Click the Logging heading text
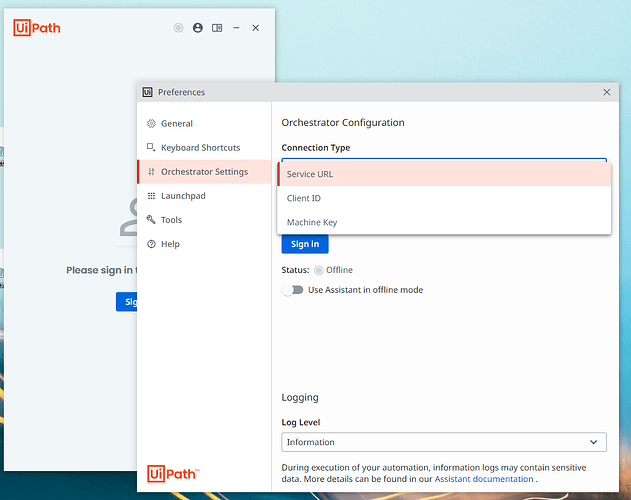This screenshot has width=631, height=500. [300, 397]
